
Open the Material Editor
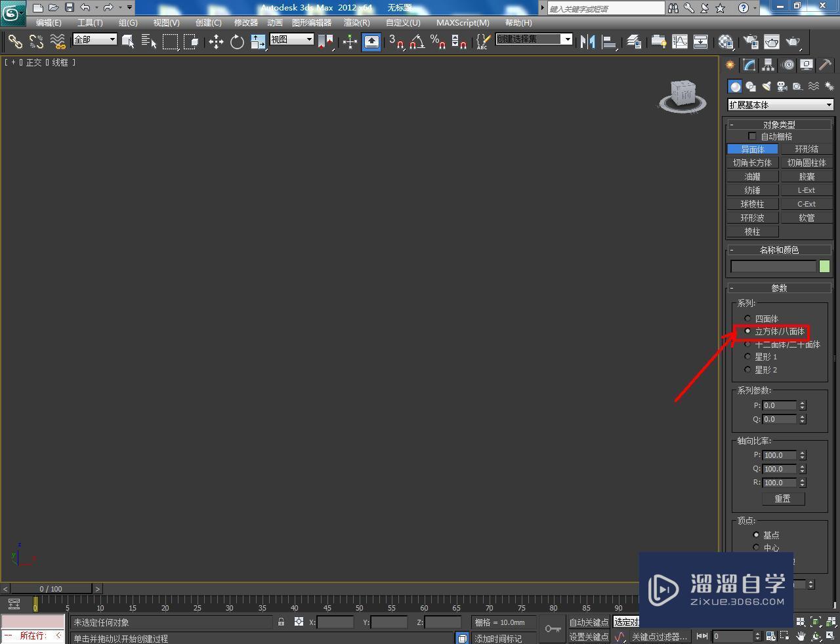pyautogui.click(x=725, y=41)
